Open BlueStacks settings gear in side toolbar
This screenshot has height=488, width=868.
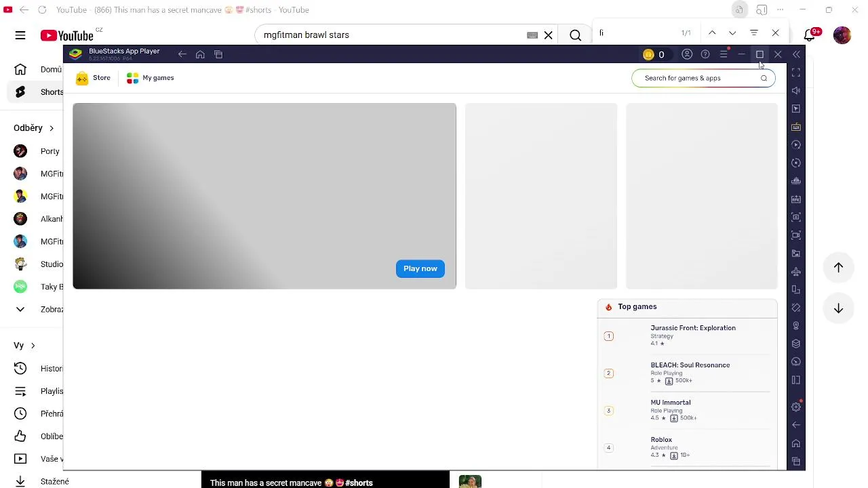pos(796,407)
